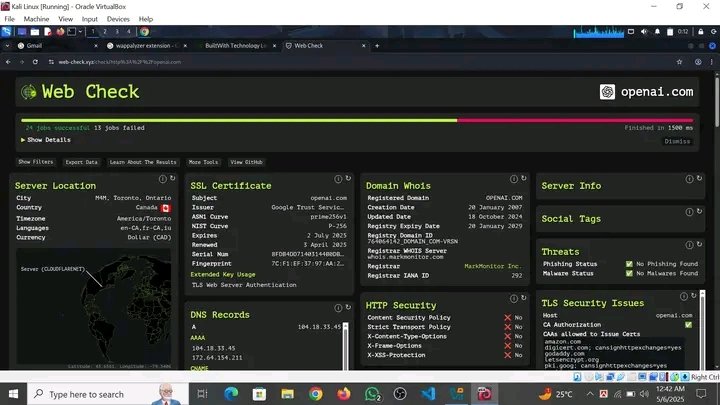Open info for Server Location card
This screenshot has height=405, width=720.
tap(163, 179)
